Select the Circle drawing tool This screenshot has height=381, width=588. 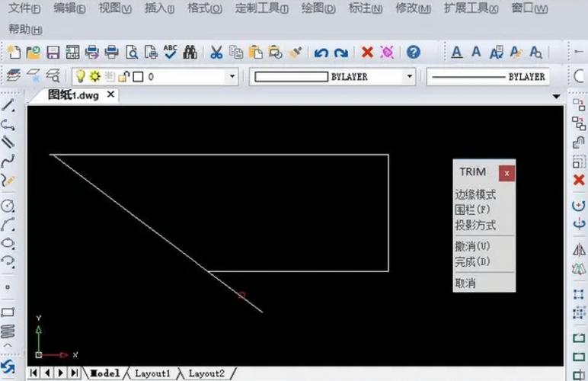coord(8,206)
